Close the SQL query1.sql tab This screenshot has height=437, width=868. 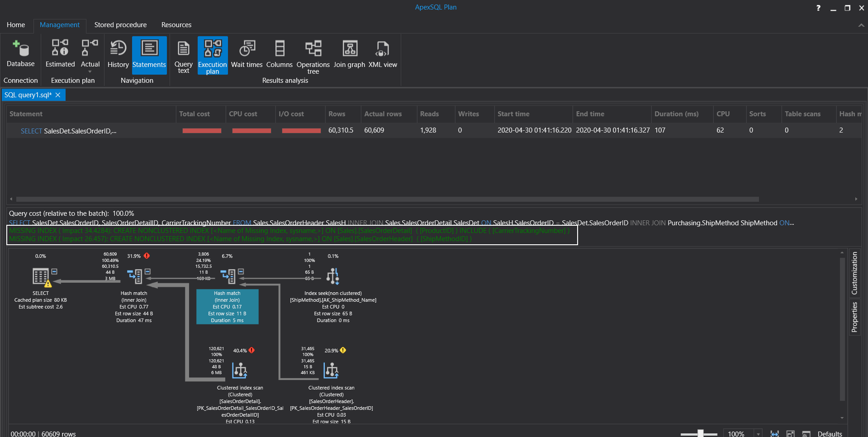point(58,95)
